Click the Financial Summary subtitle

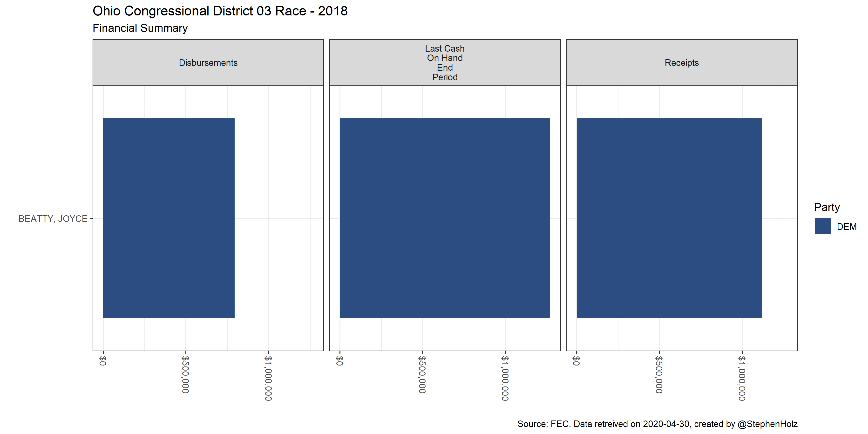pyautogui.click(x=140, y=28)
